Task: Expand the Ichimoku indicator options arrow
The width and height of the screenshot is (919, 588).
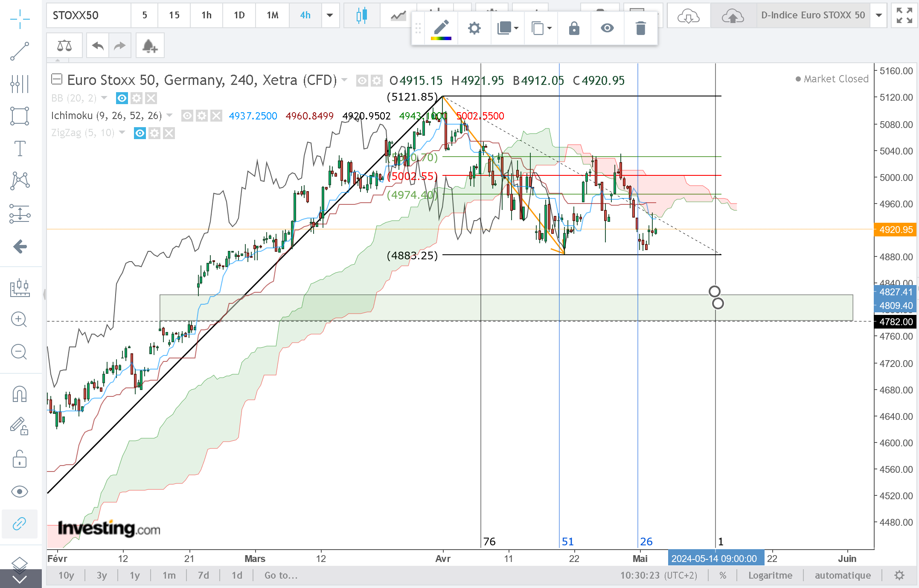Action: tap(169, 115)
